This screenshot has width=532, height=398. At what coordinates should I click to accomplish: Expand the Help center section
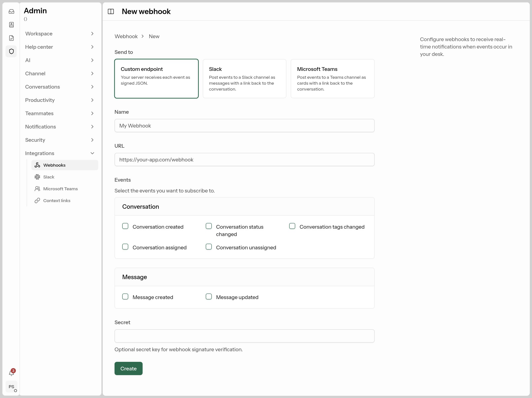coord(60,47)
